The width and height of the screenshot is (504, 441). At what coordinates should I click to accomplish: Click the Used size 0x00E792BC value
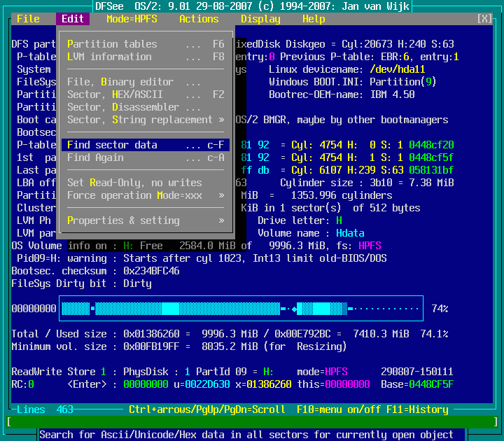pos(302,334)
